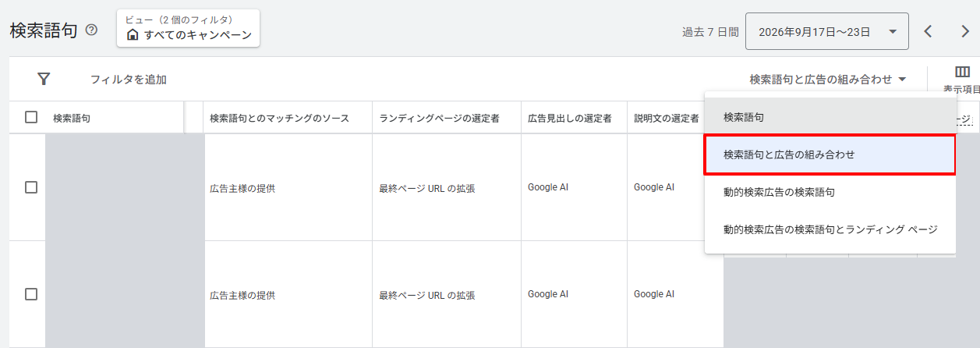Click the help icon beside 検索語句 title
This screenshot has width=980, height=348.
[92, 30]
